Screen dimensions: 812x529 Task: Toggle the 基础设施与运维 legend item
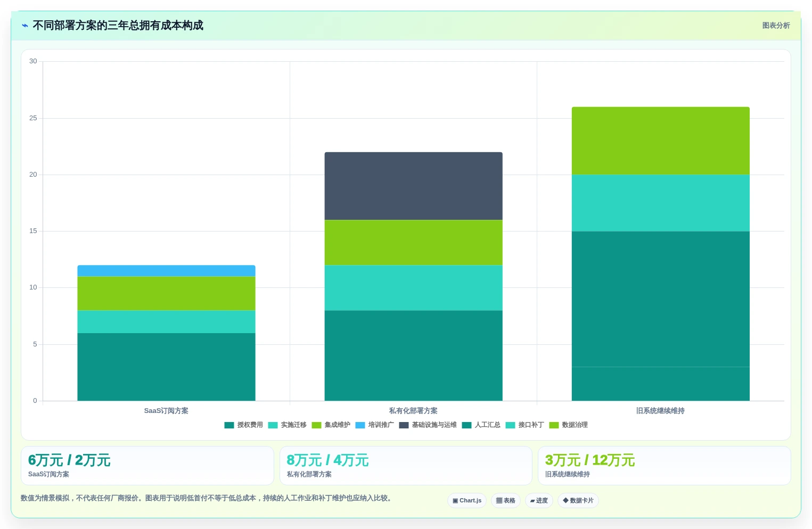point(428,425)
